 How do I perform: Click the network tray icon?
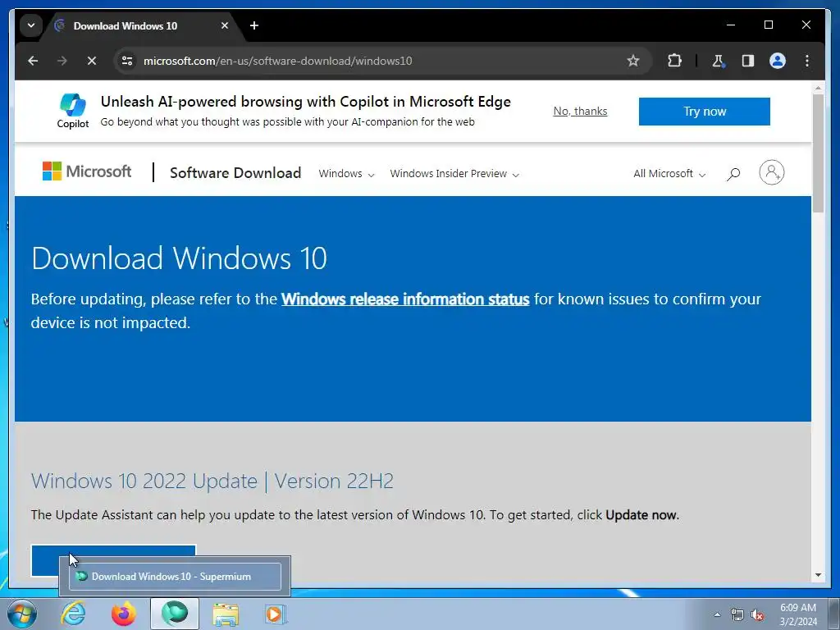point(737,614)
